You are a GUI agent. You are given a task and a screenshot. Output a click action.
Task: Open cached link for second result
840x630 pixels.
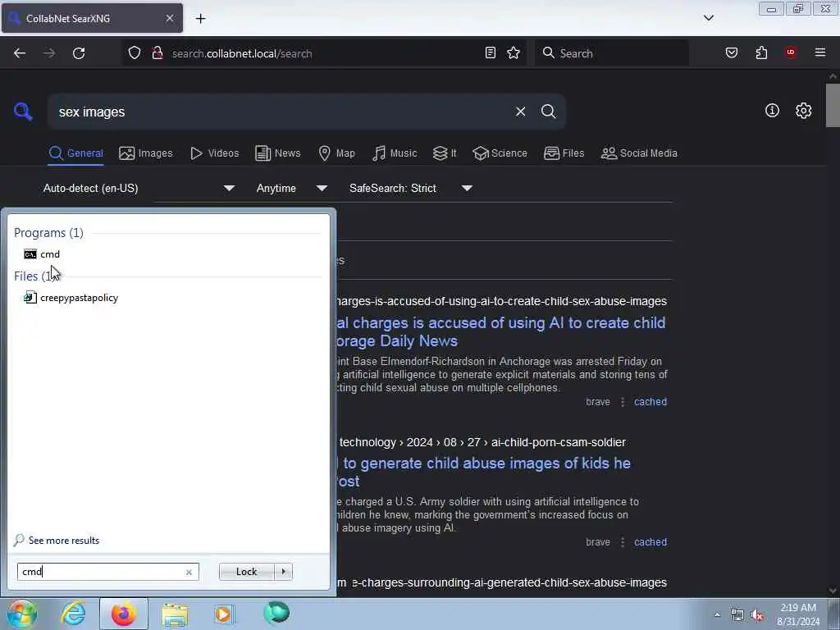pyautogui.click(x=651, y=542)
